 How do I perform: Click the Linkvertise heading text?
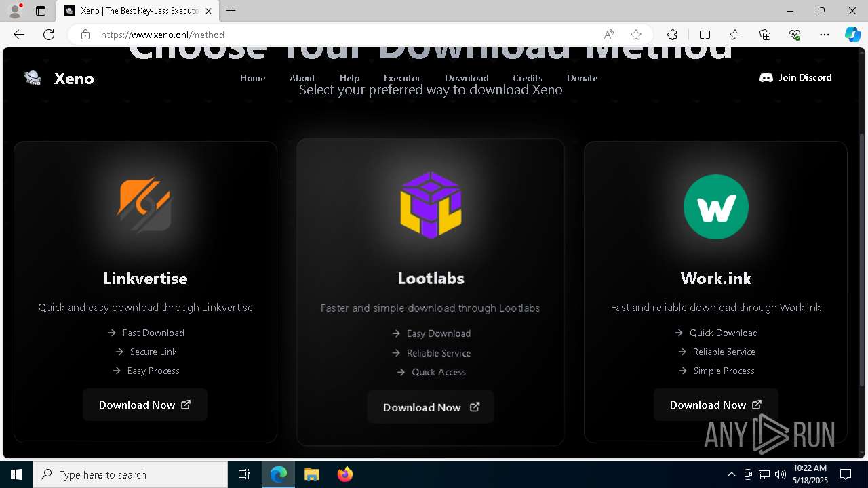(145, 278)
